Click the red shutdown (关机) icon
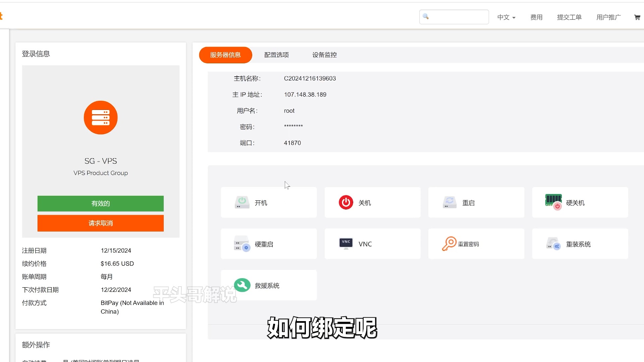The height and width of the screenshot is (362, 644). 346,202
